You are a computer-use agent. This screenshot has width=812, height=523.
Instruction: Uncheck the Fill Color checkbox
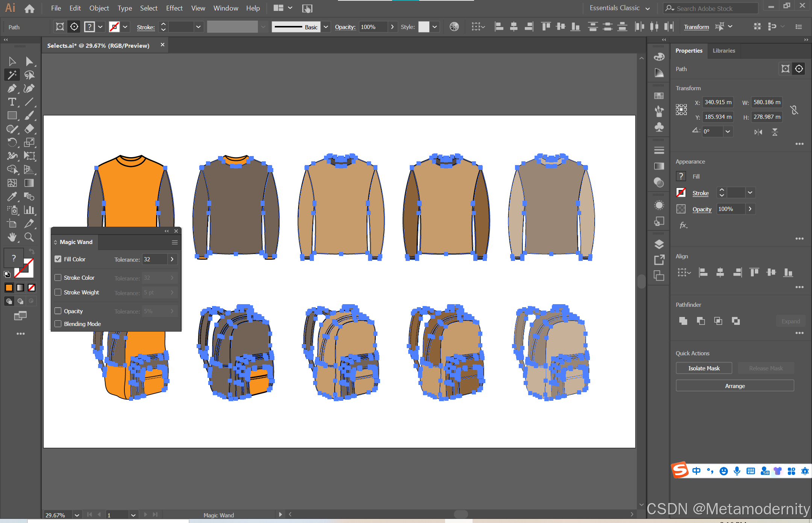coord(58,259)
